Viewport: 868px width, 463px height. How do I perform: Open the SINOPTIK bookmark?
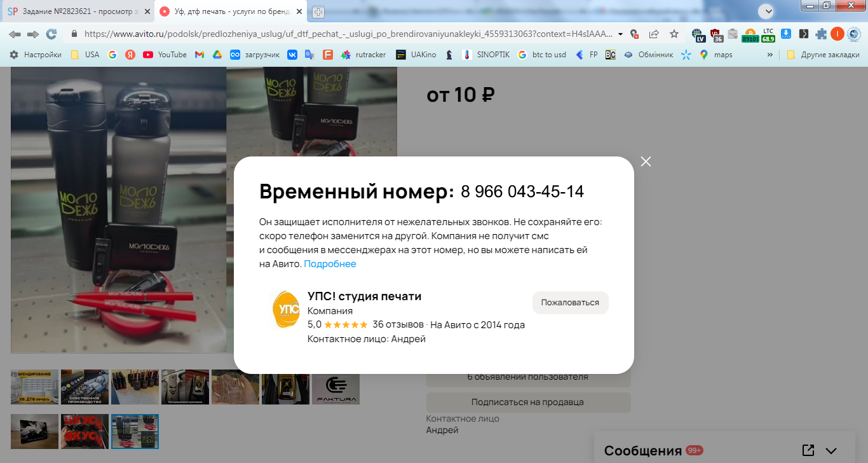coord(486,55)
